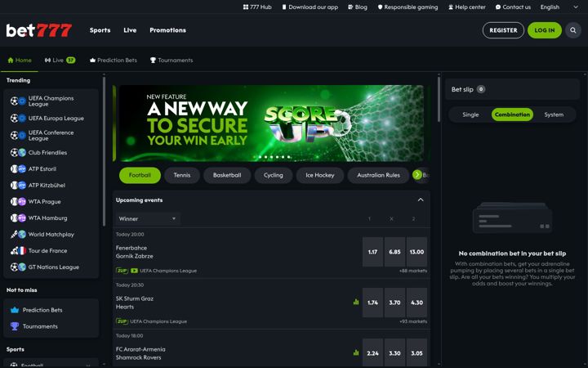The height and width of the screenshot is (368, 588).
Task: Filter events by Basketball
Action: (x=227, y=175)
